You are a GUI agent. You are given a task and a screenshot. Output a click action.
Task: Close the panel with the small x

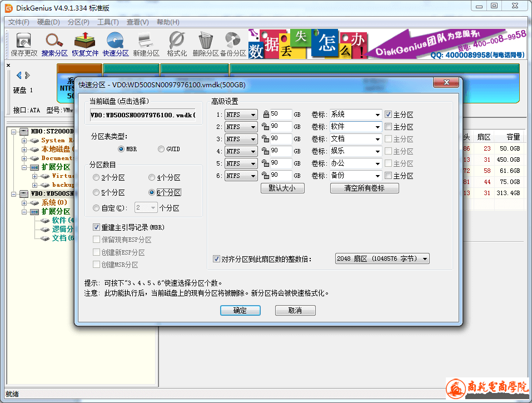click(x=8, y=65)
